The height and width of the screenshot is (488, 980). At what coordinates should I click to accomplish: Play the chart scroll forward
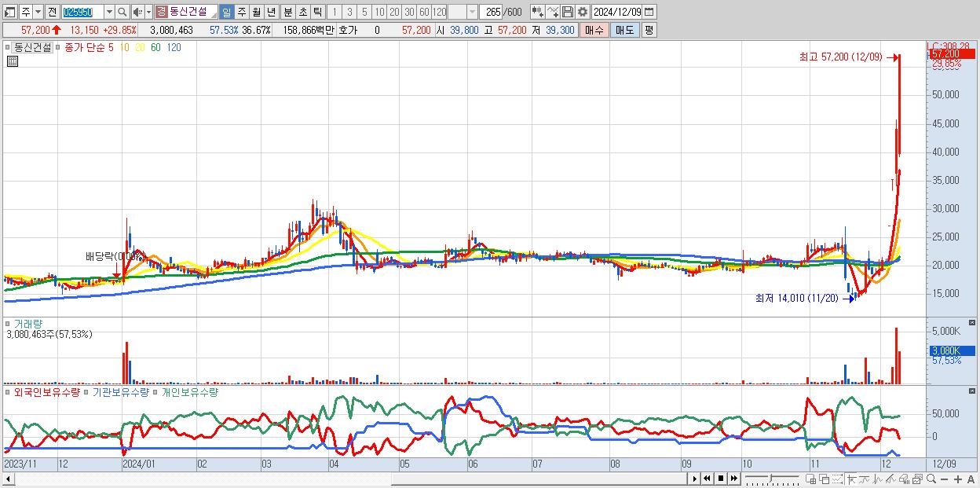click(695, 479)
